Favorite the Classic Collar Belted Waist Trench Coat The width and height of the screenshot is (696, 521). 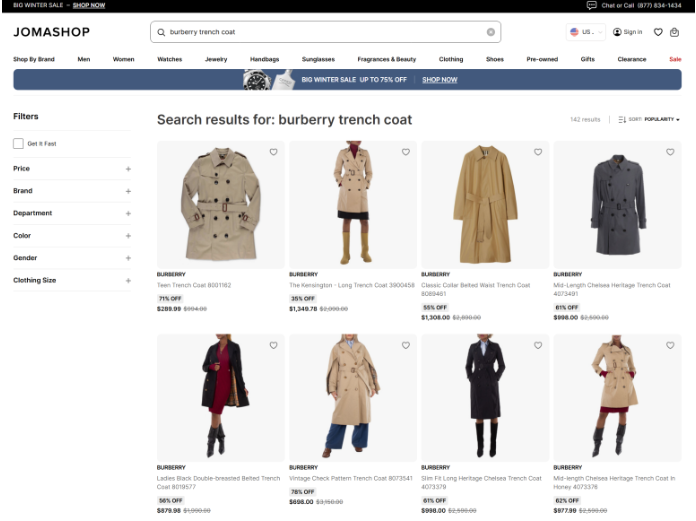(x=538, y=152)
